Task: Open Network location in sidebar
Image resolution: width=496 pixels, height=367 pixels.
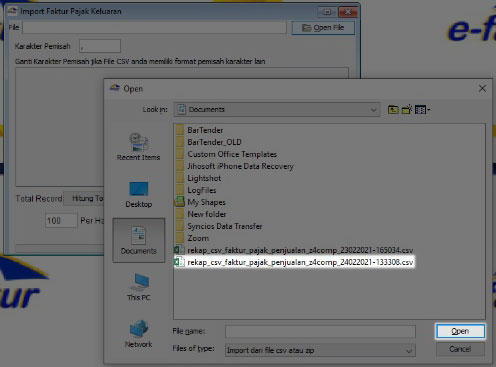Action: [139, 334]
